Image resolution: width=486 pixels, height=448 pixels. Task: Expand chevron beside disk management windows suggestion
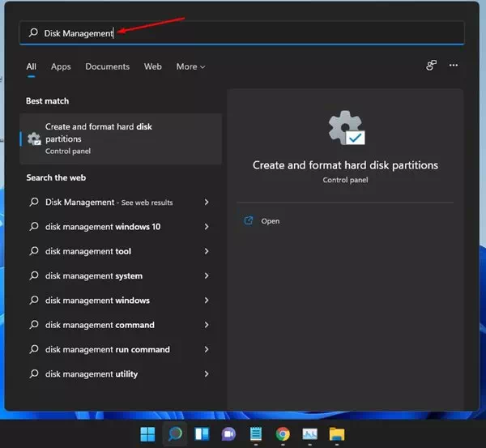207,300
